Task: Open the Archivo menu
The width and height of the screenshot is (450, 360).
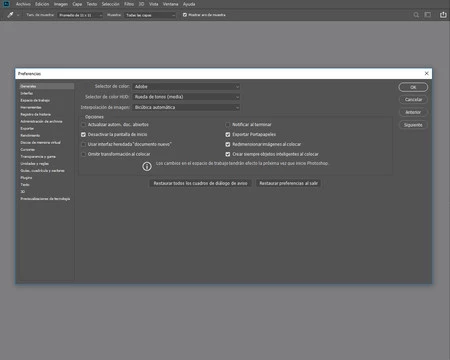Action: 23,4
